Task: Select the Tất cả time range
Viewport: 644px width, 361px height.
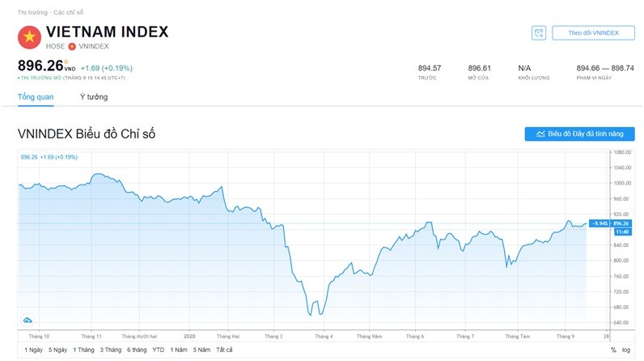Action: 224,350
